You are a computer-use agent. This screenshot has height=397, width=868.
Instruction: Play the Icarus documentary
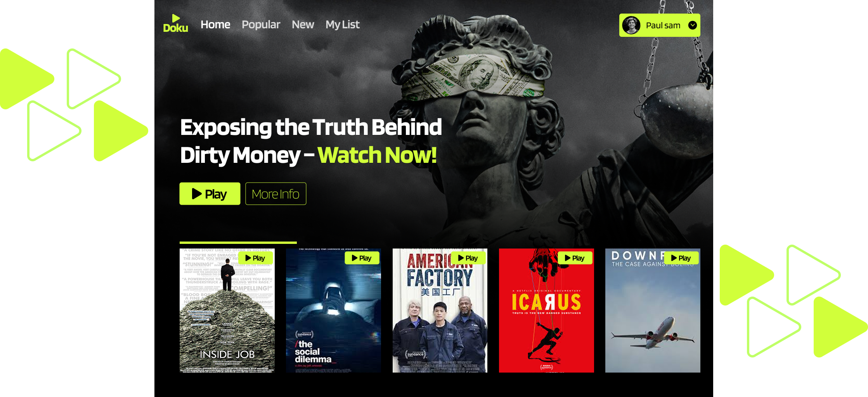click(x=575, y=258)
